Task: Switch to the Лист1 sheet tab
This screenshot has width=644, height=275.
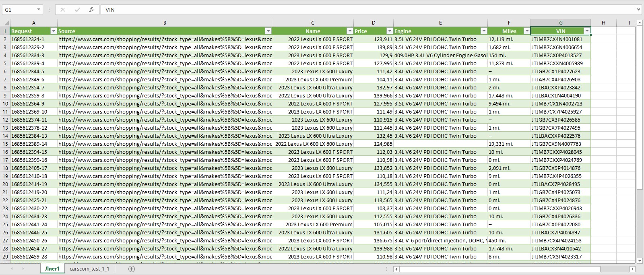Action: (x=52, y=269)
